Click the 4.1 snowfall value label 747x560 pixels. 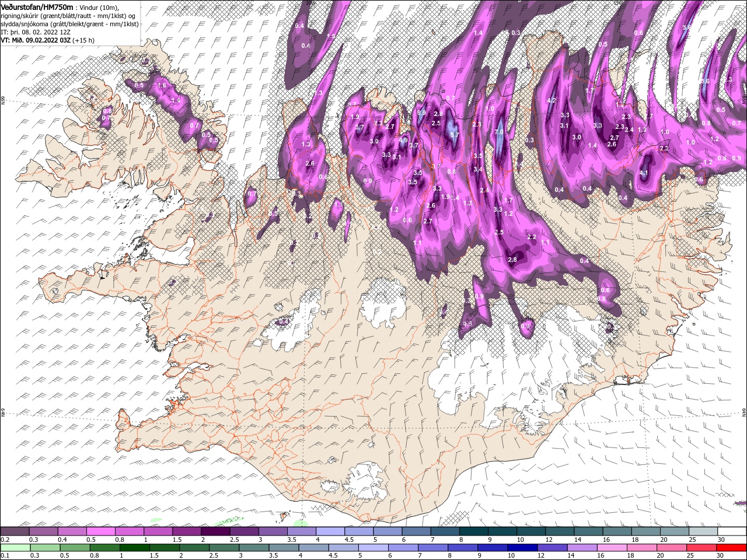644,173
